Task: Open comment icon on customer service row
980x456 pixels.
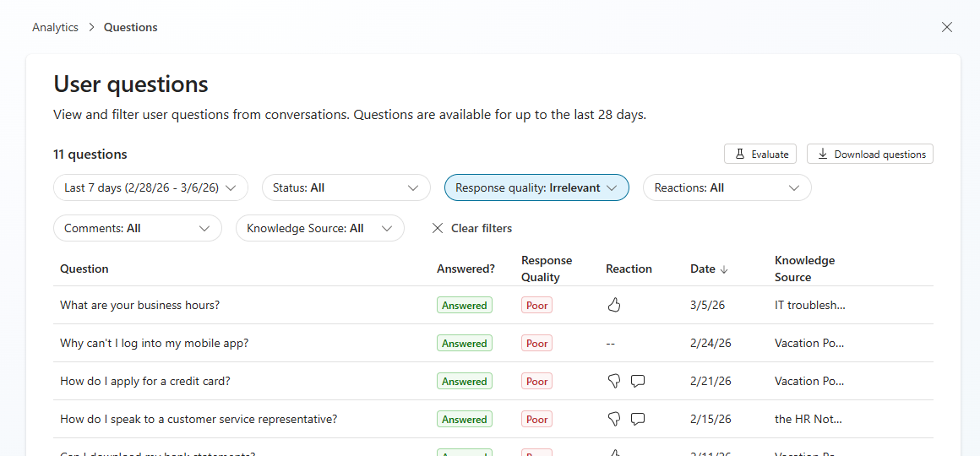Action: [x=638, y=419]
